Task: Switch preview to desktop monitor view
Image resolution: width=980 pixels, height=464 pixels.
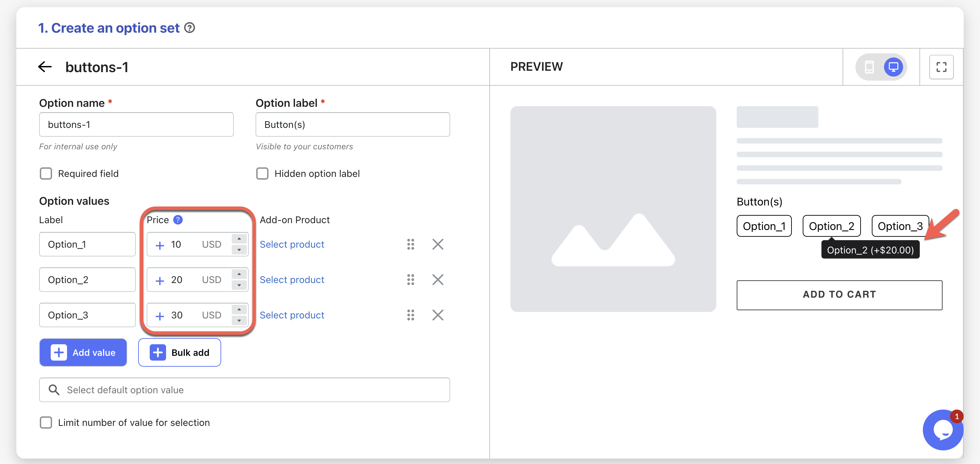Action: (x=893, y=67)
